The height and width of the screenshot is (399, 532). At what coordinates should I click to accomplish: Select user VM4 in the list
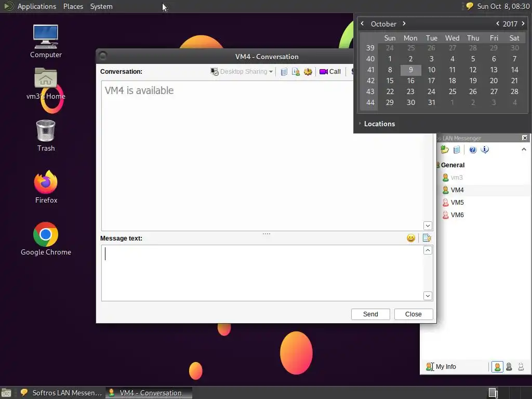[457, 190]
